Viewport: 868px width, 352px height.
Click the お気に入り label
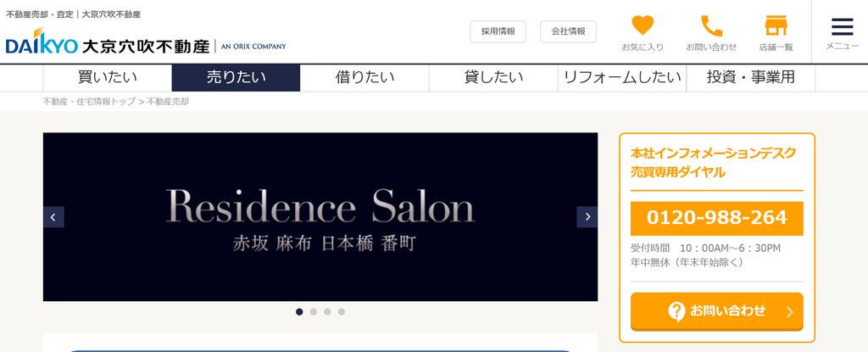pos(643,47)
